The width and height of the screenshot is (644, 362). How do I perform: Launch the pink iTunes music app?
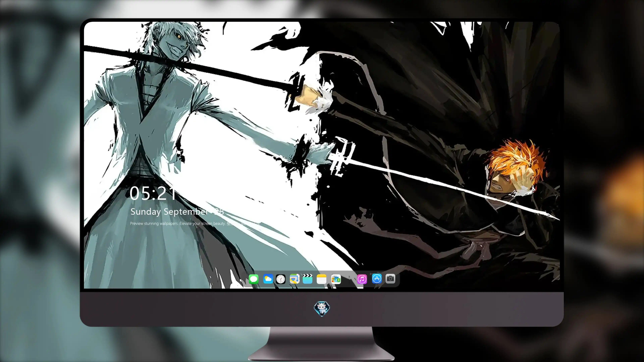click(x=362, y=279)
